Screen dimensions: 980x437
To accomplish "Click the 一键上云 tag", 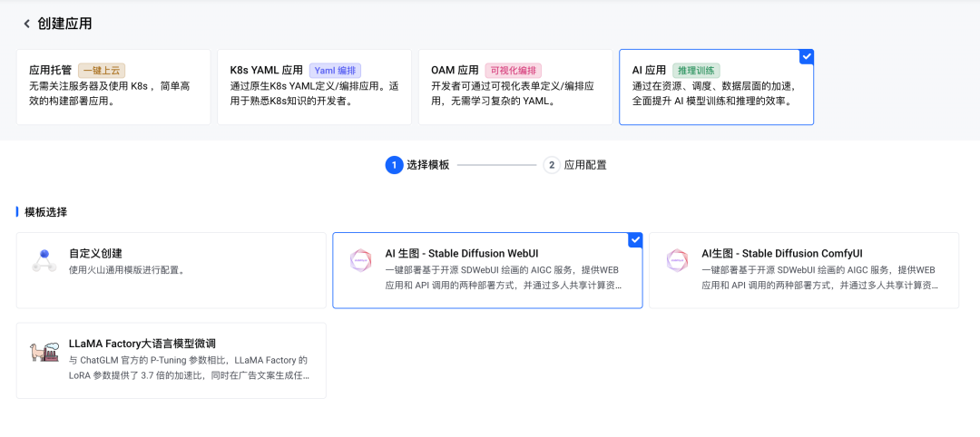I will point(101,70).
